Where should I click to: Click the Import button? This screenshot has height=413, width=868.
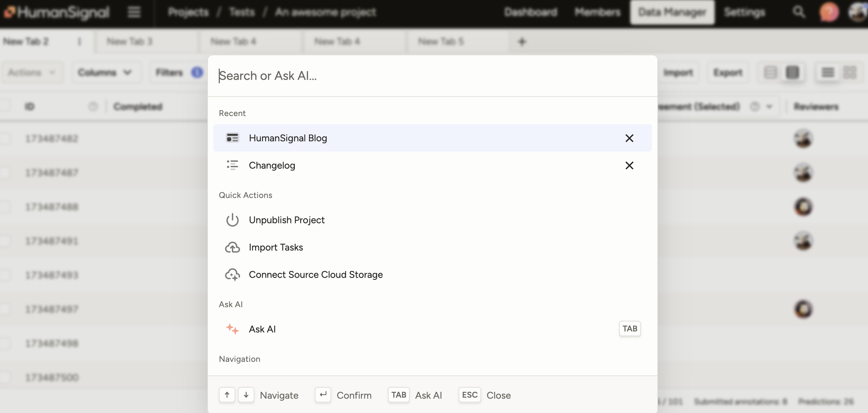click(x=678, y=72)
